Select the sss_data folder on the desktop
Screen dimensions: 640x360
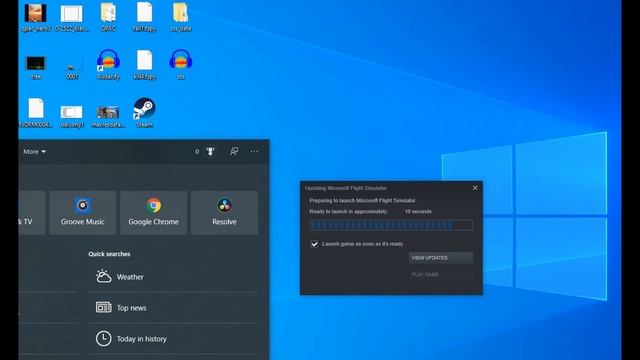[x=180, y=16]
